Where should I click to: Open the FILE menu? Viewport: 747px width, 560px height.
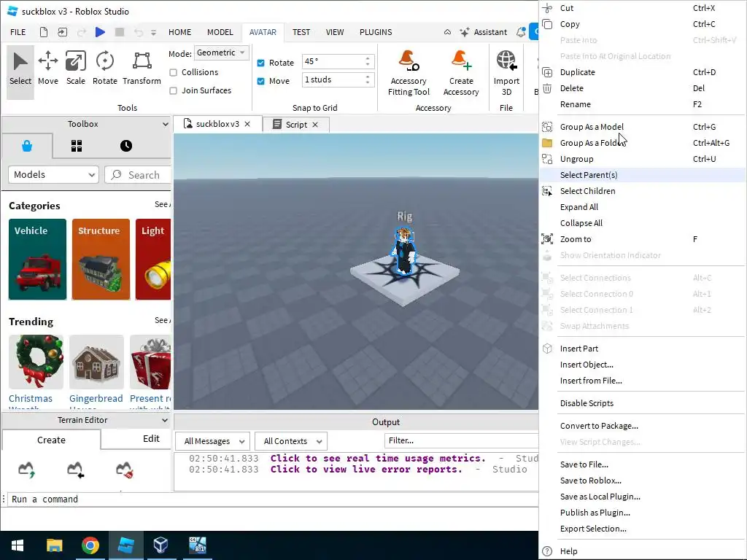point(18,32)
